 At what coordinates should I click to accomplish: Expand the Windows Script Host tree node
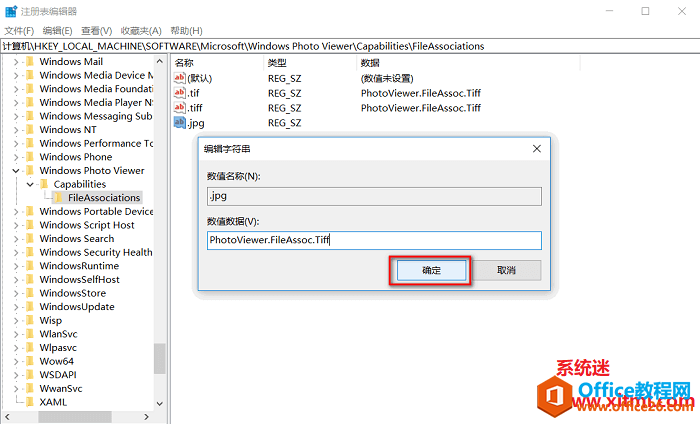click(x=16, y=225)
